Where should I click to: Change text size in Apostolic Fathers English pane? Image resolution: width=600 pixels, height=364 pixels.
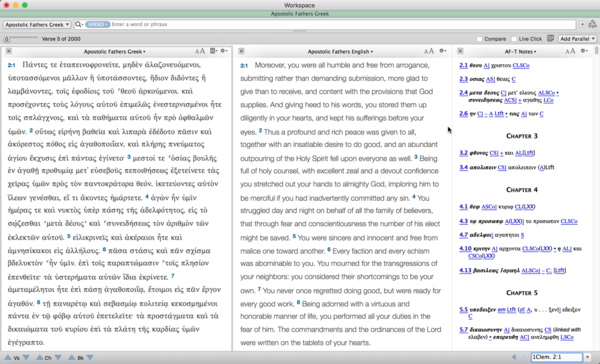tap(429, 51)
